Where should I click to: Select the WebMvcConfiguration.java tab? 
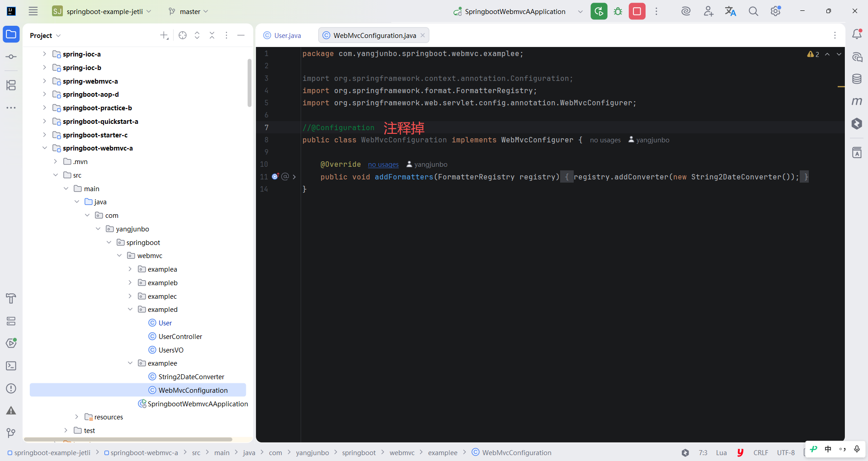[375, 35]
